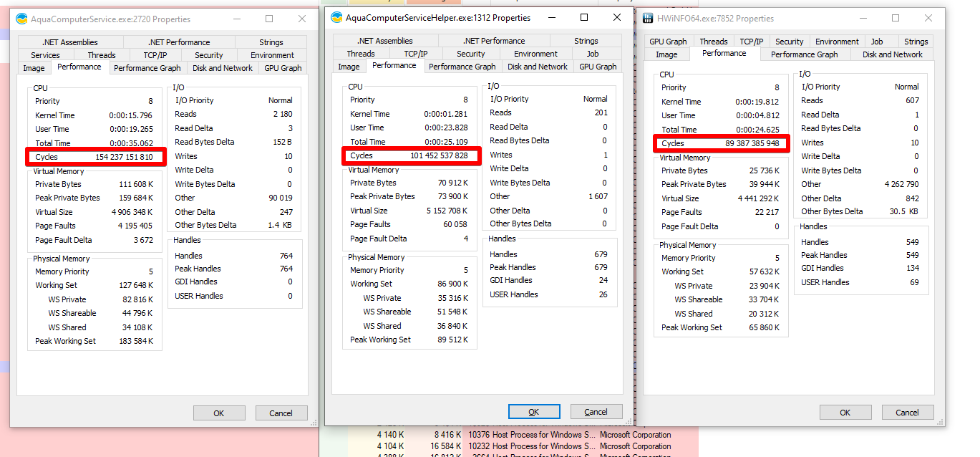Switch to GPU Graph tab in AquaComputerService window

point(283,68)
